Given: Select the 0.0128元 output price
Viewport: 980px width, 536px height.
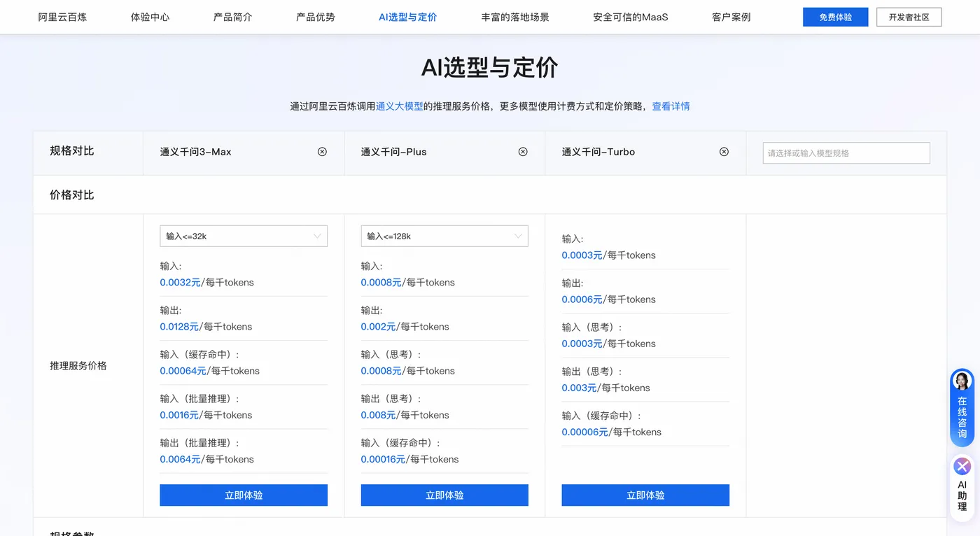Looking at the screenshot, I should click(x=179, y=327).
